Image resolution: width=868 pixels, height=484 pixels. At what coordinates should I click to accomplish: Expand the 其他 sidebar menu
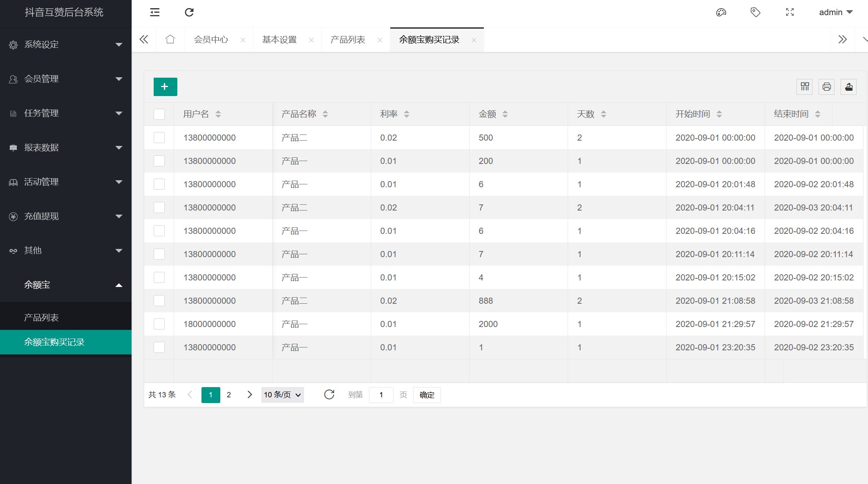(66, 251)
